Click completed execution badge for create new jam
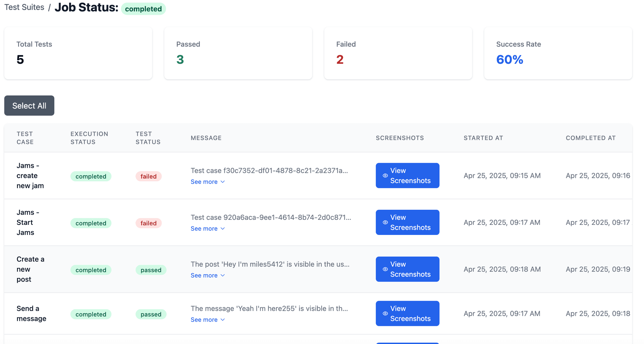This screenshot has width=644, height=344. (91, 176)
